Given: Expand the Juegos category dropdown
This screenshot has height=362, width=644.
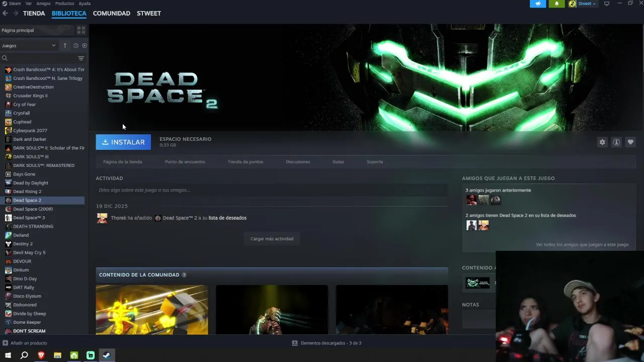Looking at the screenshot, I should [x=28, y=46].
